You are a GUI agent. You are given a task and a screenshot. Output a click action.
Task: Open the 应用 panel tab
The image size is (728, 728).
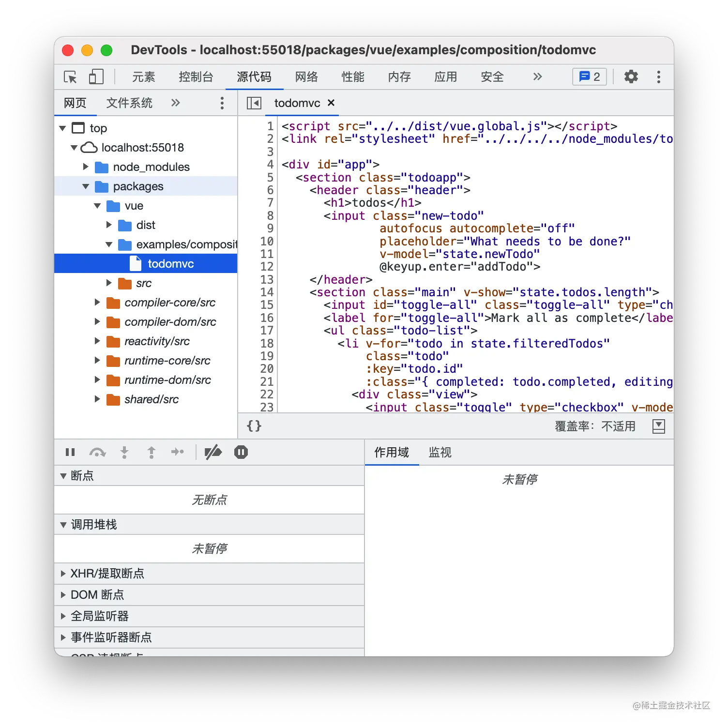[446, 76]
